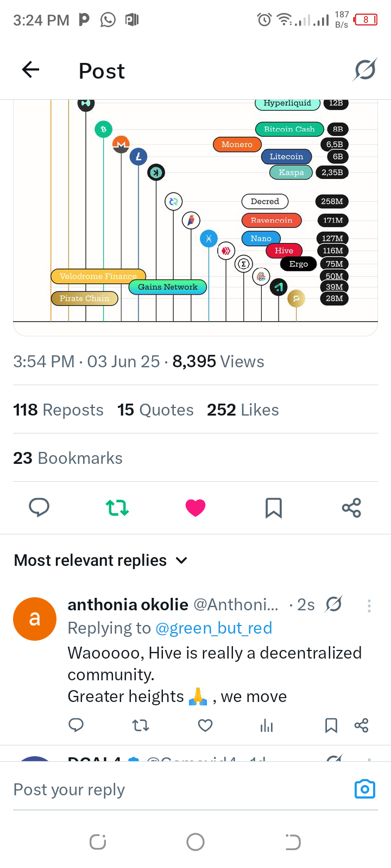This screenshot has height=868, width=391.
Task: Open the camera icon in the reply bar
Action: click(365, 789)
